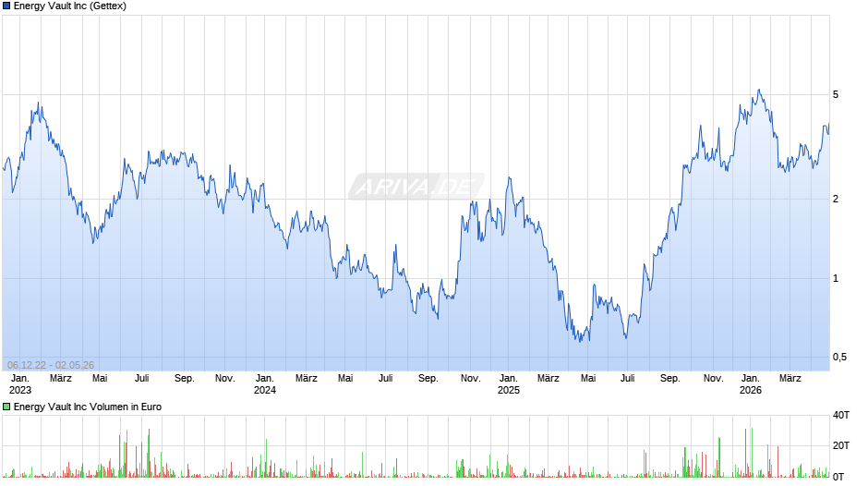
Task: Click the 'Jan. 2026' axis label
Action: click(x=750, y=384)
